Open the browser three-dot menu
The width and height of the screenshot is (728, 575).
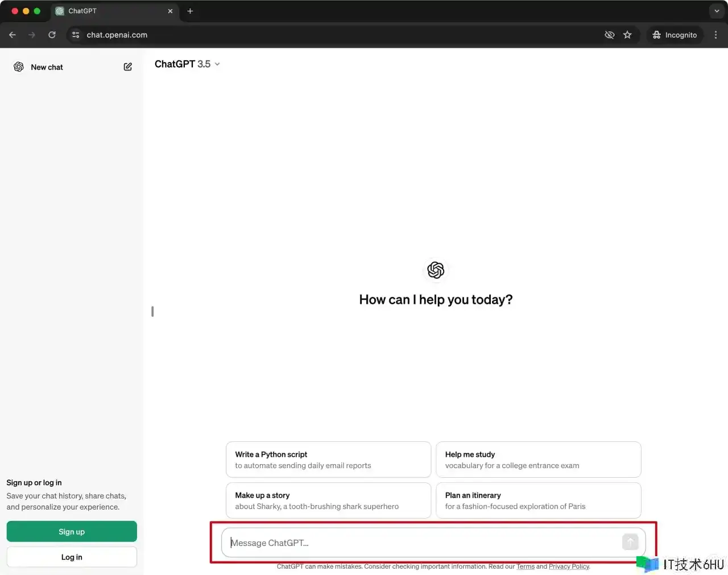click(x=715, y=35)
